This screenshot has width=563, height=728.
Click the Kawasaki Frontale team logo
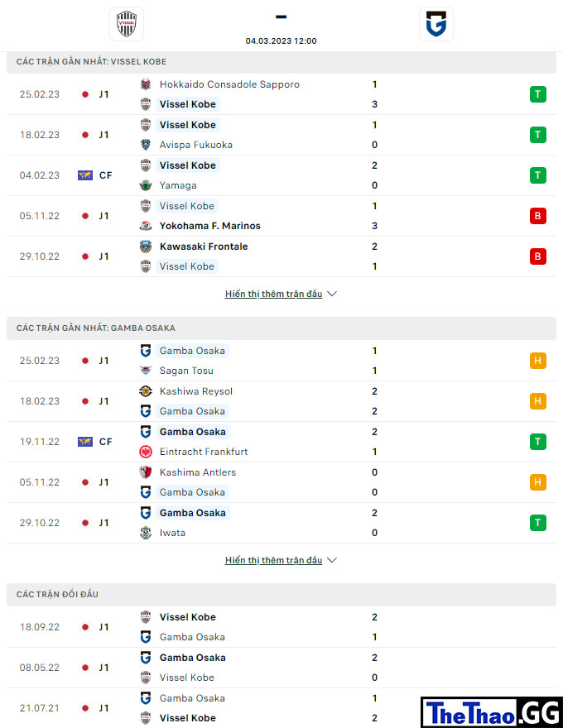146,247
